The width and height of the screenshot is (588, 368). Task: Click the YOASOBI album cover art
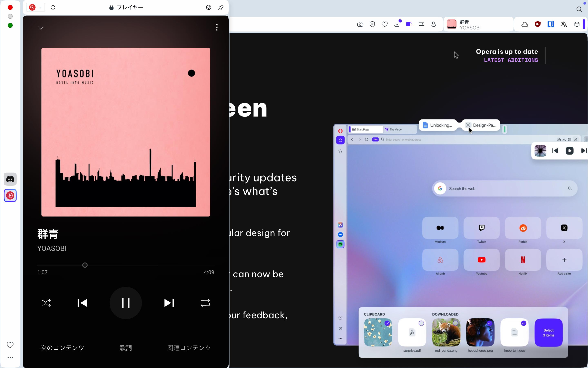[x=126, y=132]
